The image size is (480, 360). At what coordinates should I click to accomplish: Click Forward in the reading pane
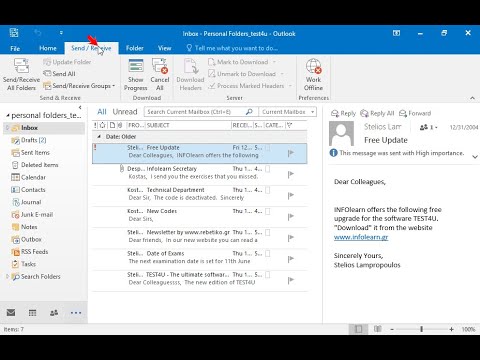coord(415,113)
